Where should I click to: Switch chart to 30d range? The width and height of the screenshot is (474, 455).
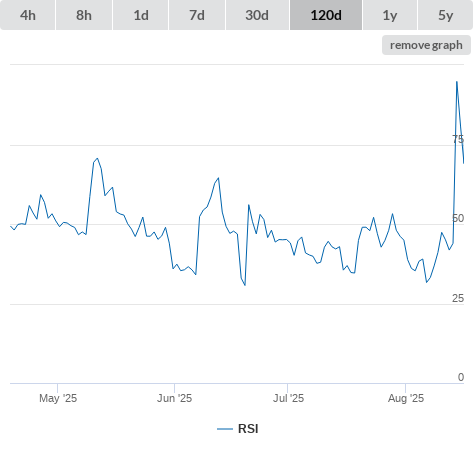[257, 15]
